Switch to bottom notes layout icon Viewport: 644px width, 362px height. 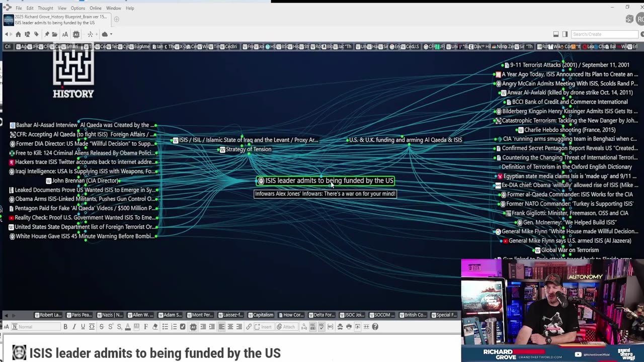tap(556, 34)
